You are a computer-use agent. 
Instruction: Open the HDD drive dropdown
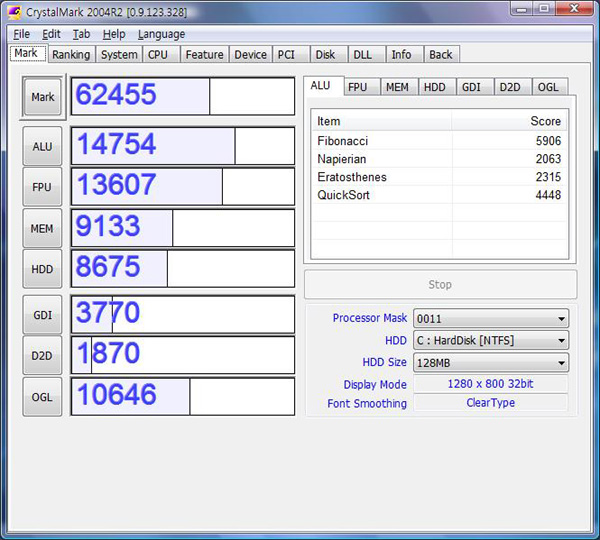coord(491,340)
